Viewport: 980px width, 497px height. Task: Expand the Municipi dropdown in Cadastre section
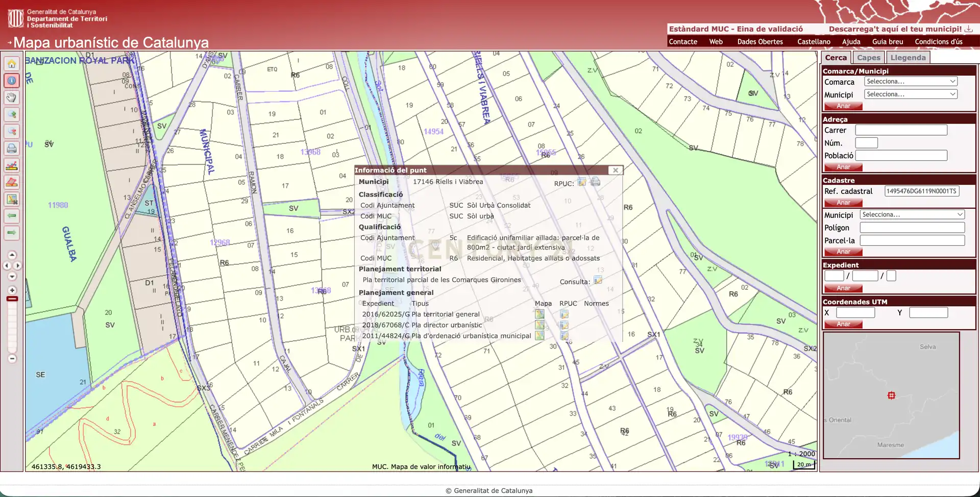(913, 215)
